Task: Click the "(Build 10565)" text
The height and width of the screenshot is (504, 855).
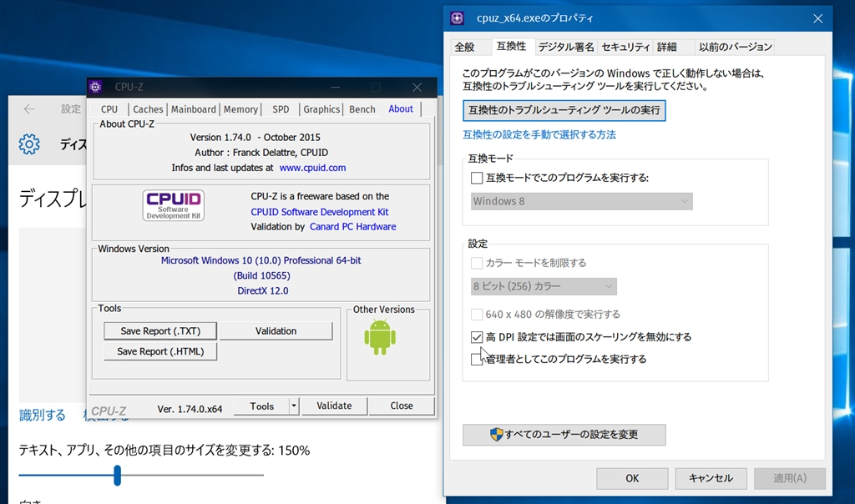Action: point(261,275)
